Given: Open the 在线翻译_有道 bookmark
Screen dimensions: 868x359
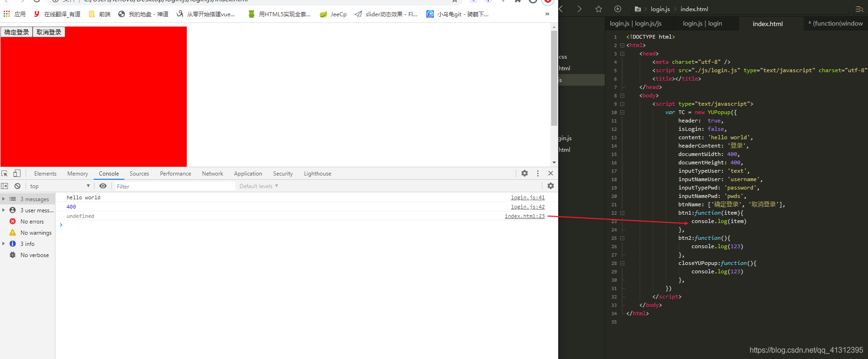Looking at the screenshot, I should [57, 14].
